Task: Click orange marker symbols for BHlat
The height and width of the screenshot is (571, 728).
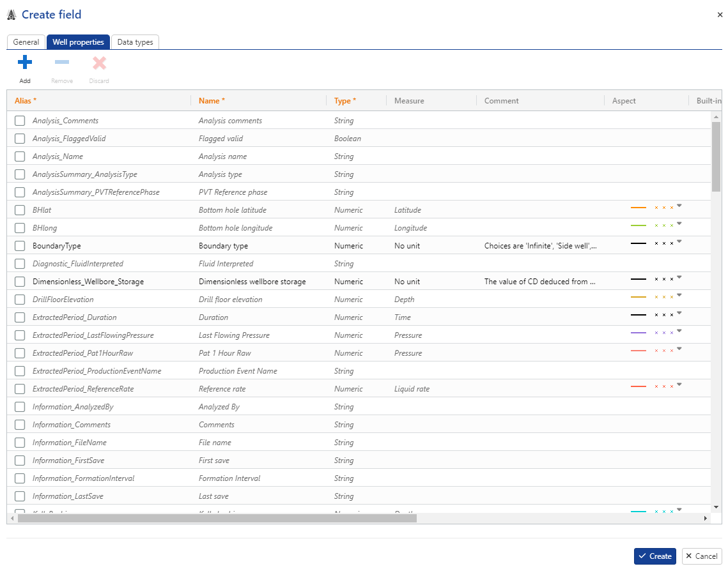Action: pyautogui.click(x=664, y=208)
